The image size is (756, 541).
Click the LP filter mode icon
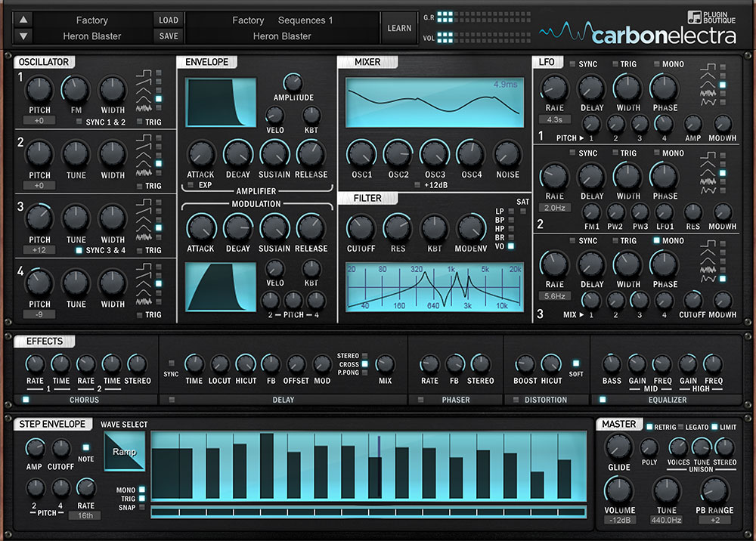coord(511,211)
